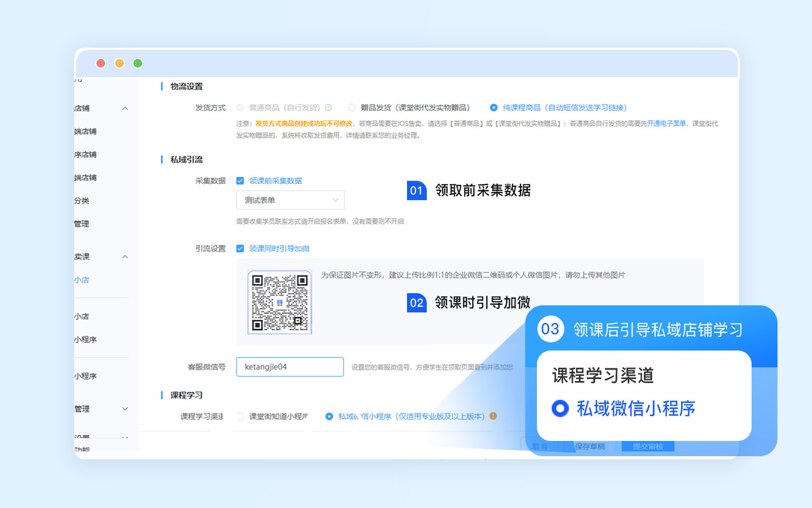Open the 小程序 item below 小店
Screen dimensions: 812x508
(x=85, y=339)
